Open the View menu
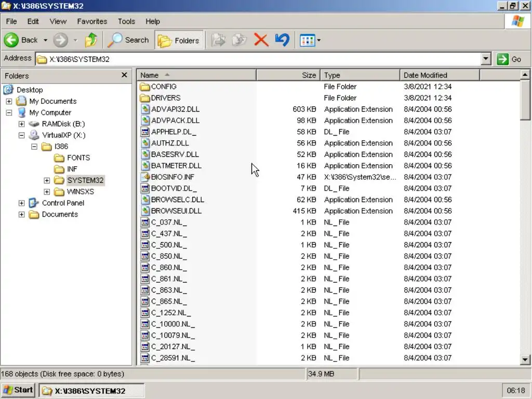Screen dimensions: 532x399 pyautogui.click(x=58, y=21)
